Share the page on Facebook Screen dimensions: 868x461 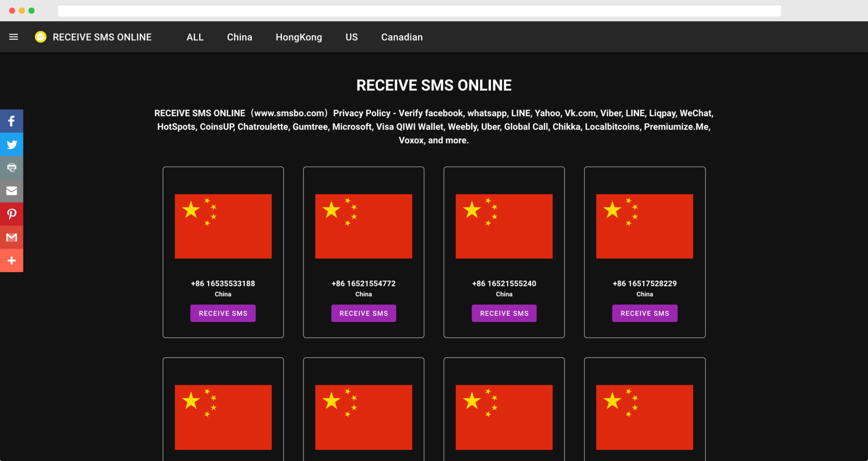coord(11,121)
